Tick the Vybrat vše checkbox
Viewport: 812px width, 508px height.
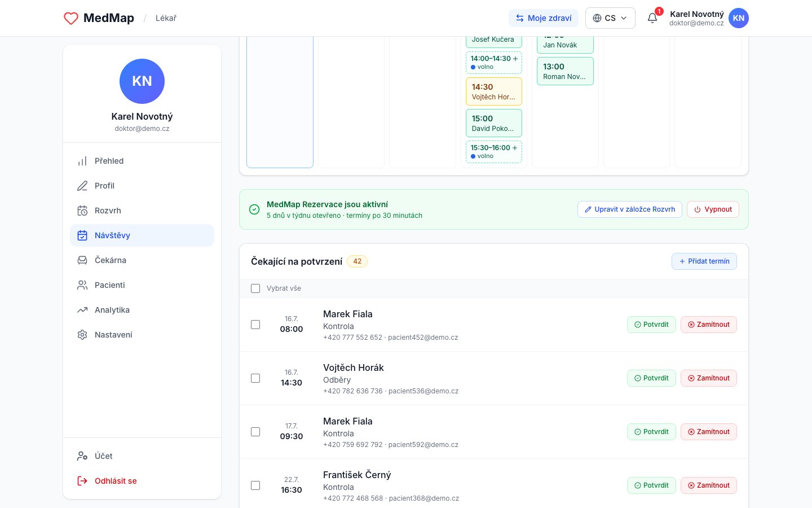coord(255,288)
